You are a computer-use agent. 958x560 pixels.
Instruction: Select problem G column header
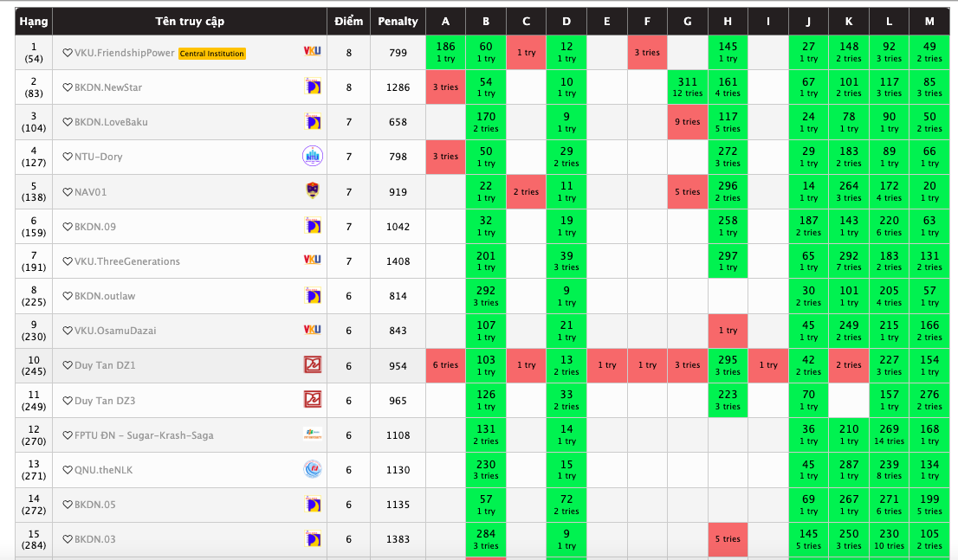(688, 21)
